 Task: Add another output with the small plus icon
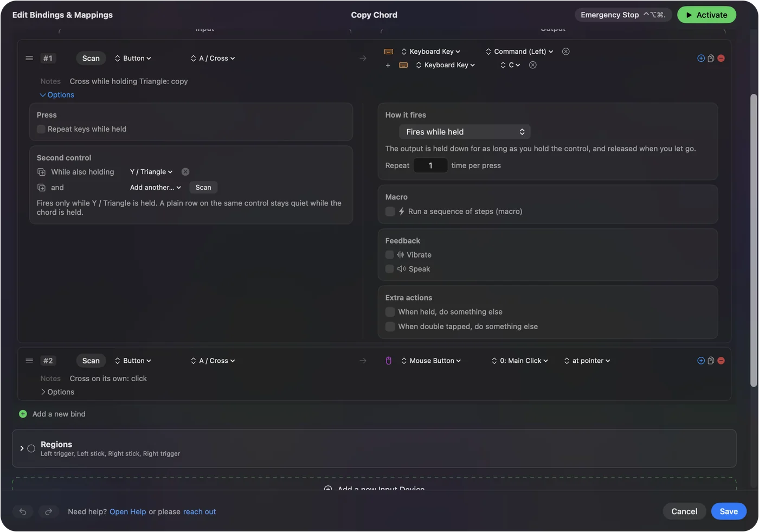pos(388,66)
